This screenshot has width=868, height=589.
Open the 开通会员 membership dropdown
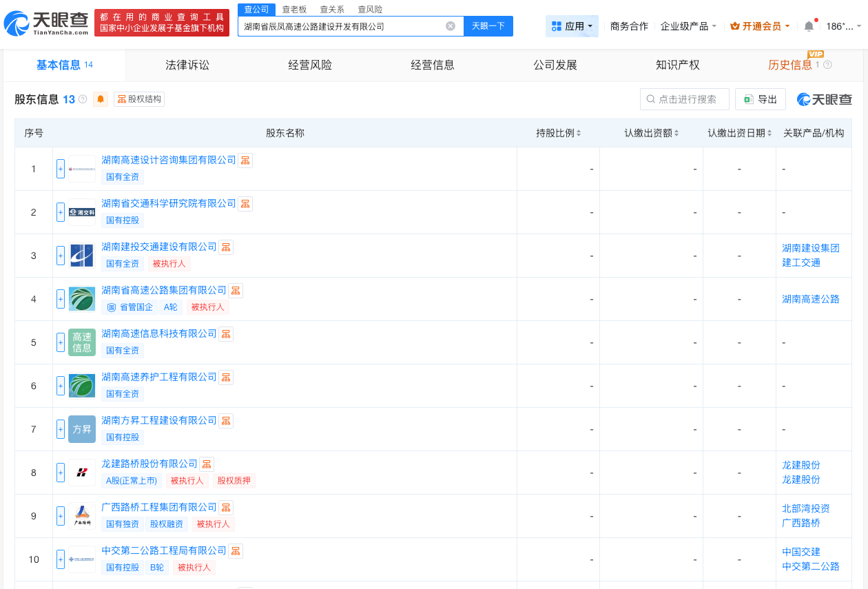[760, 26]
